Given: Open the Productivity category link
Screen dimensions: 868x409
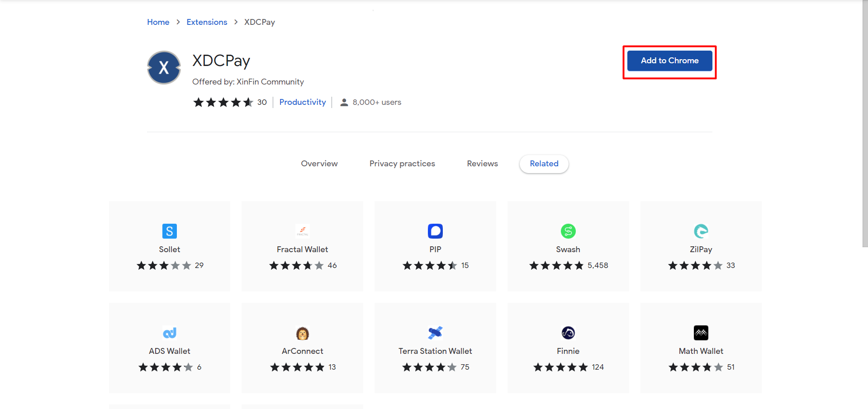Looking at the screenshot, I should coord(303,102).
